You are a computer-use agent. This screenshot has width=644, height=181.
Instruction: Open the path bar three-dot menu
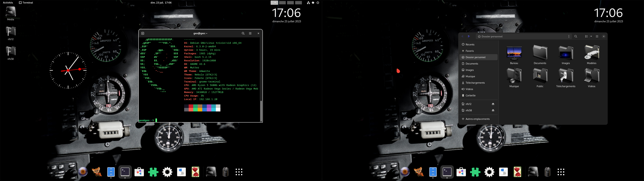click(x=569, y=37)
